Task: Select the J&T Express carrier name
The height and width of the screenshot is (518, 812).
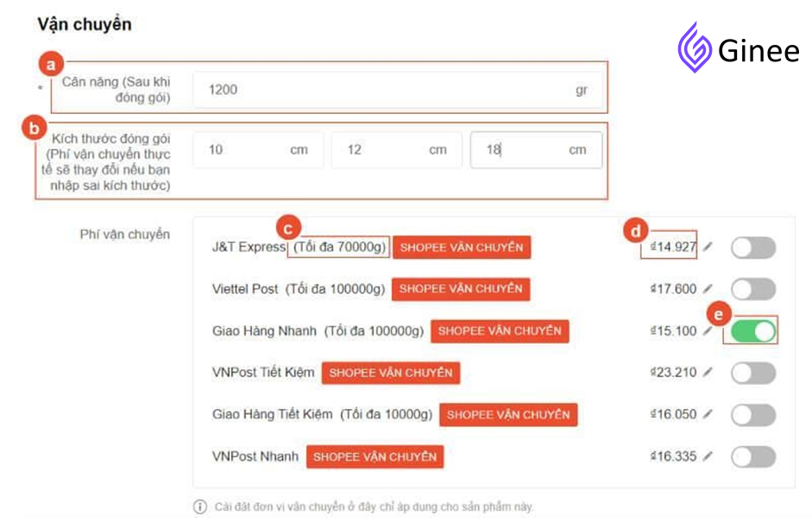Action: (x=249, y=247)
